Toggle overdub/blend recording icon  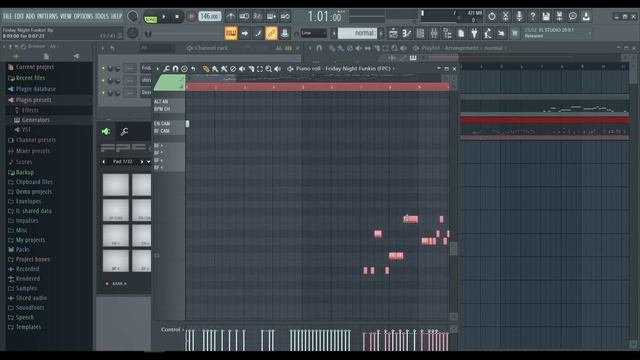pyautogui.click(x=271, y=16)
